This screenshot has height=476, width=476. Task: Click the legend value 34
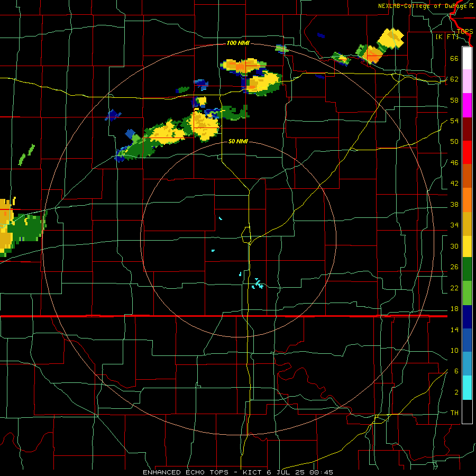[x=454, y=225]
